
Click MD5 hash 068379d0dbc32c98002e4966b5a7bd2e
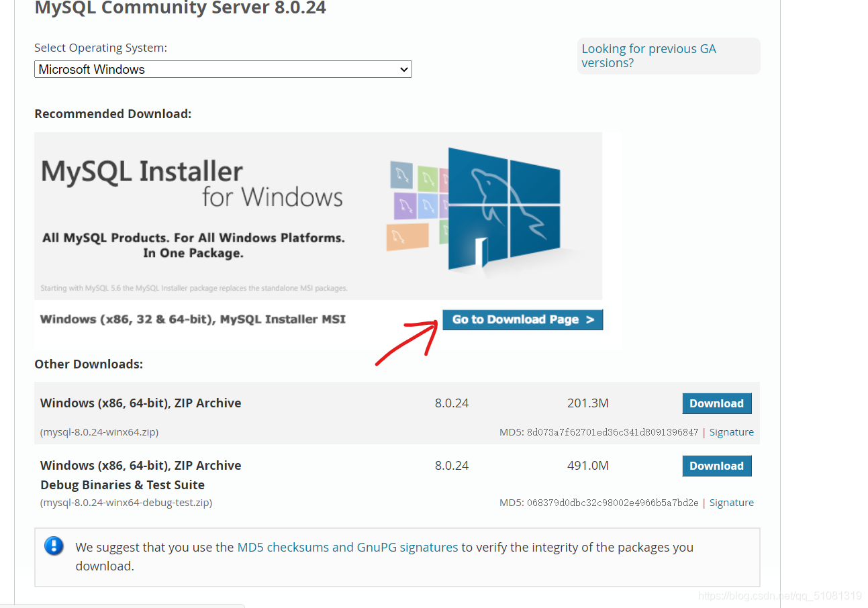pos(612,503)
